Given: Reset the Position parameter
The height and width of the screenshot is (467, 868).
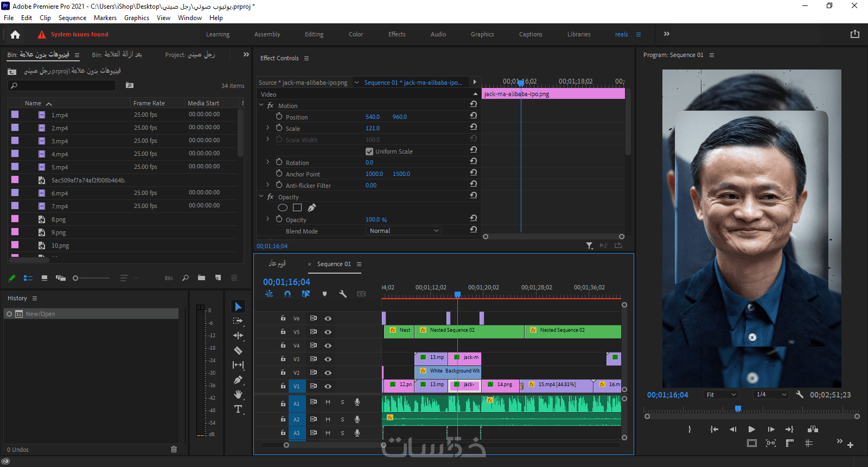Looking at the screenshot, I should (474, 116).
